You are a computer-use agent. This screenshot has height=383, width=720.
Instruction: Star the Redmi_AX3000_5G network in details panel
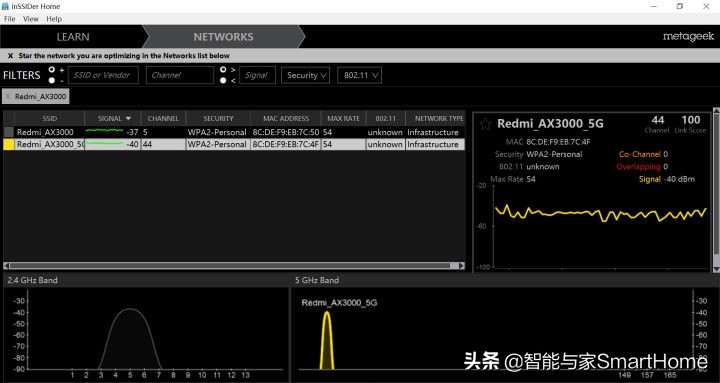pos(484,124)
